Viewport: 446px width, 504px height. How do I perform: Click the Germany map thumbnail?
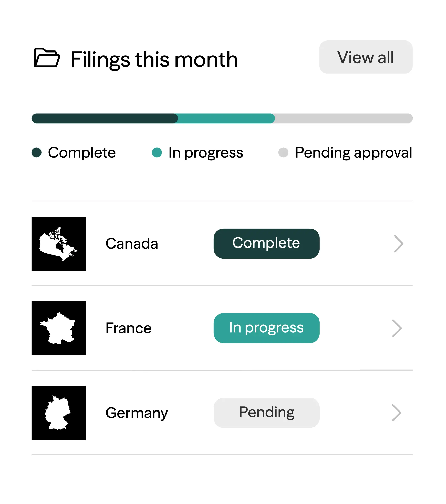click(x=58, y=413)
